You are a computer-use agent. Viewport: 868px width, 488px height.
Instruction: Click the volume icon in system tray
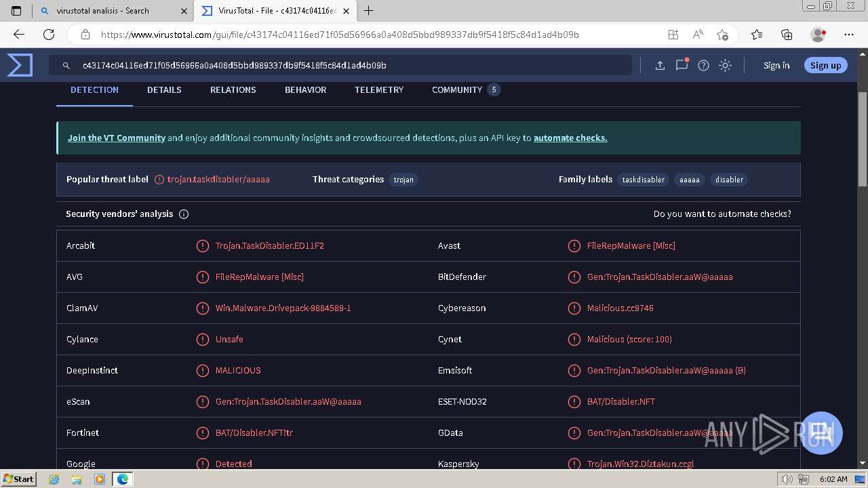(787, 479)
